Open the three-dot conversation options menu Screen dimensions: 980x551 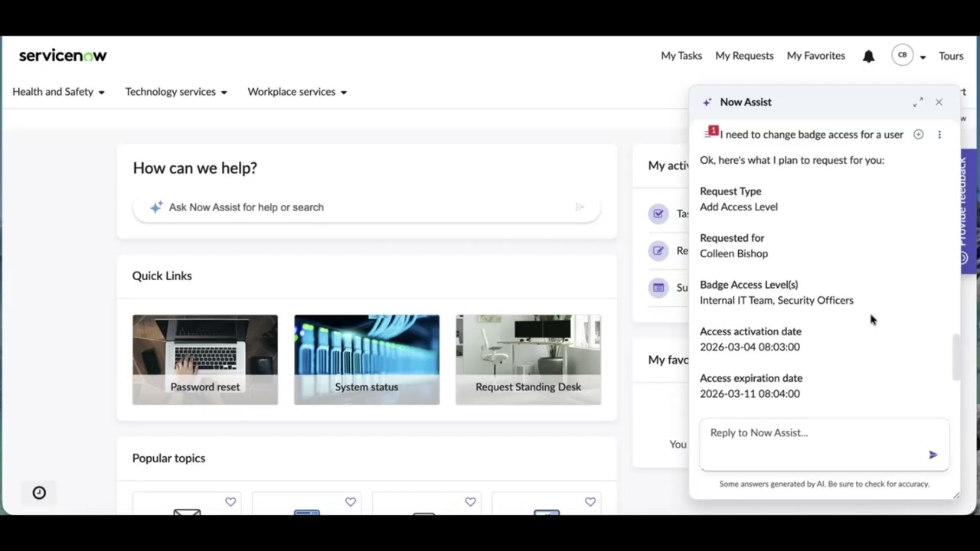click(939, 135)
